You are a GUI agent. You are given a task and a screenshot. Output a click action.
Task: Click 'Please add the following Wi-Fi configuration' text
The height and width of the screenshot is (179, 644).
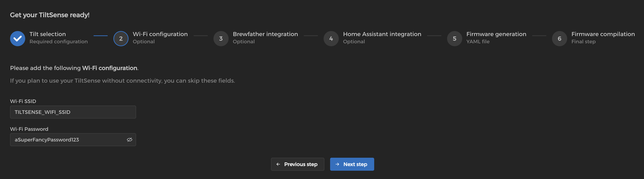coord(74,68)
